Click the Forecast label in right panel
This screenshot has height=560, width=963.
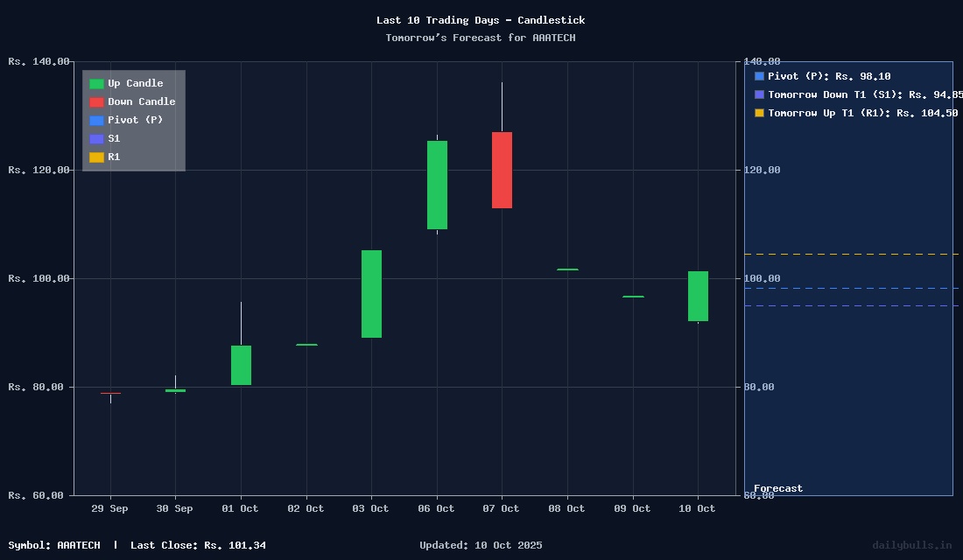point(778,489)
